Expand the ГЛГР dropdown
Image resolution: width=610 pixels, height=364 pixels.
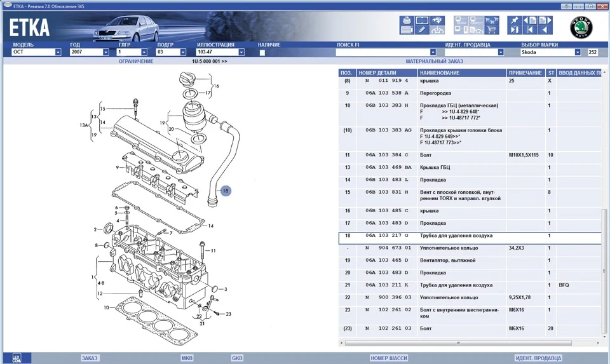point(144,52)
